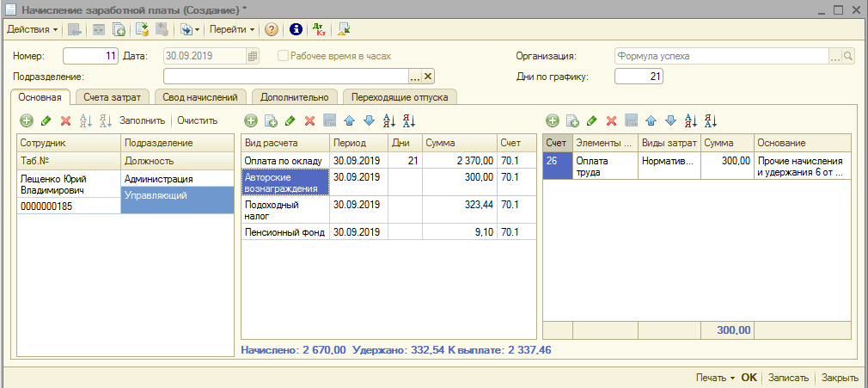Select the Подоходный налог row
The width and height of the screenshot is (868, 388).
click(x=284, y=211)
